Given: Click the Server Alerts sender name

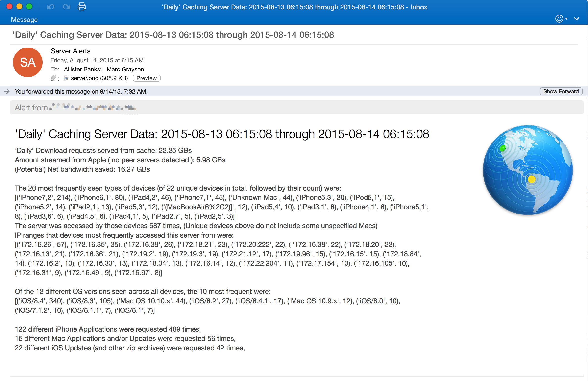Looking at the screenshot, I should pos(71,51).
